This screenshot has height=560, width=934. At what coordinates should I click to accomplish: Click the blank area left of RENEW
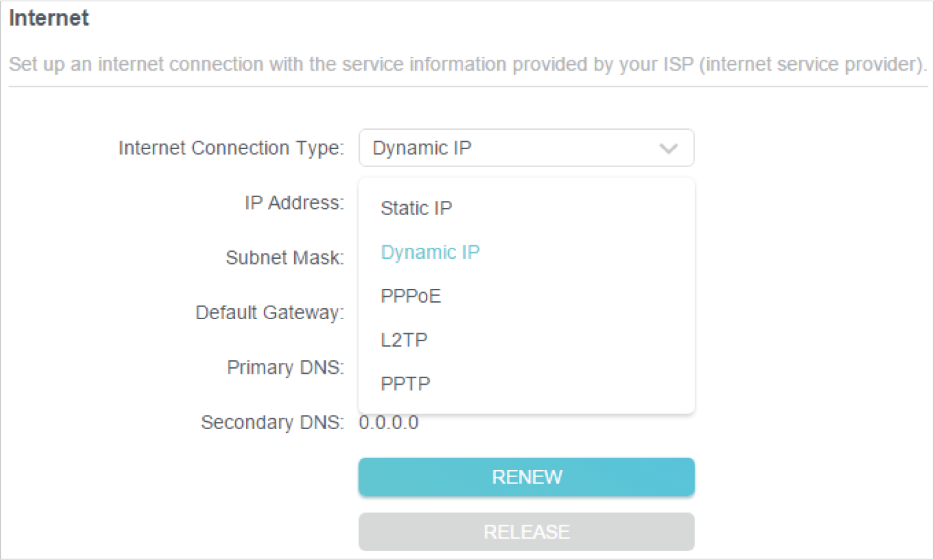(193, 477)
